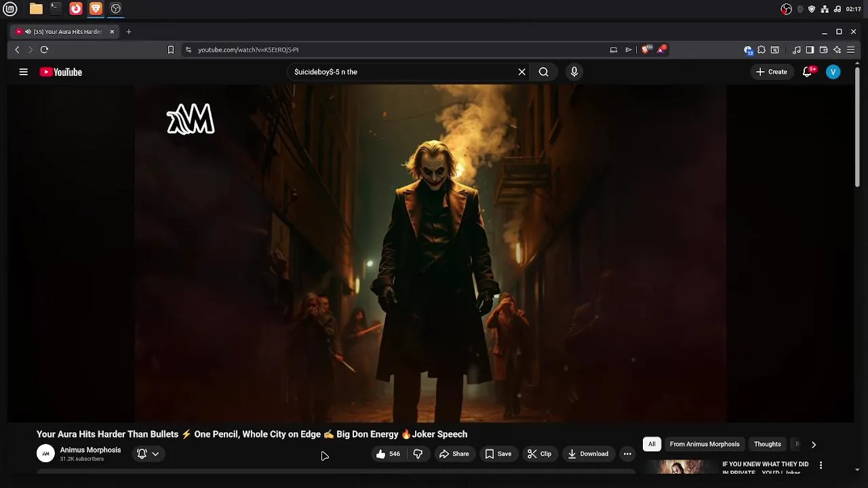Pause the Joker video in player
Screen dimensions: 868x488
(430, 253)
